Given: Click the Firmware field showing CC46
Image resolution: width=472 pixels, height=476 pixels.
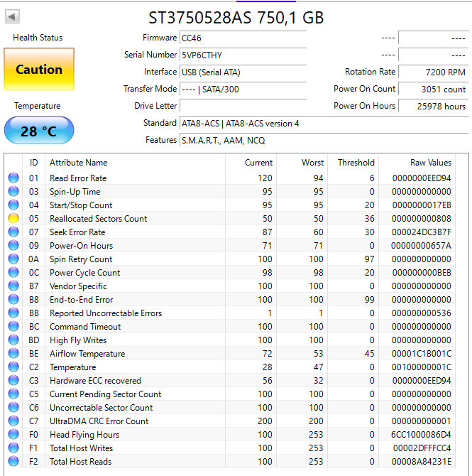Looking at the screenshot, I should click(243, 38).
